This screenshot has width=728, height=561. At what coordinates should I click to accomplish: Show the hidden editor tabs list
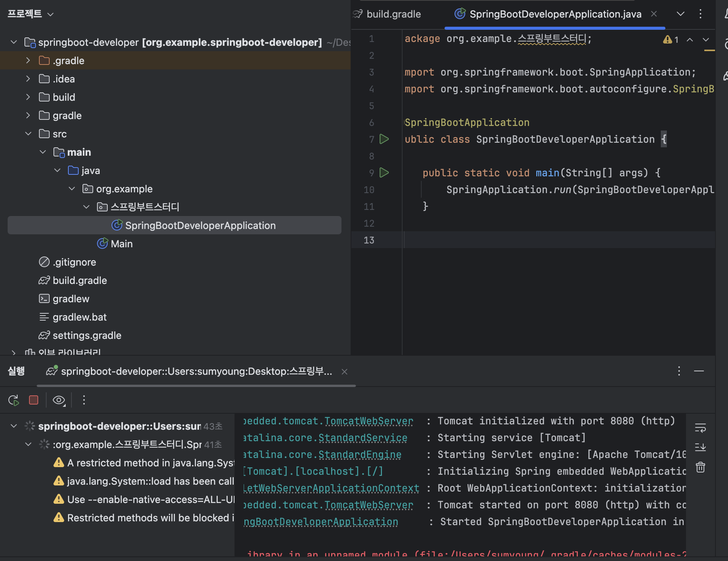681,14
